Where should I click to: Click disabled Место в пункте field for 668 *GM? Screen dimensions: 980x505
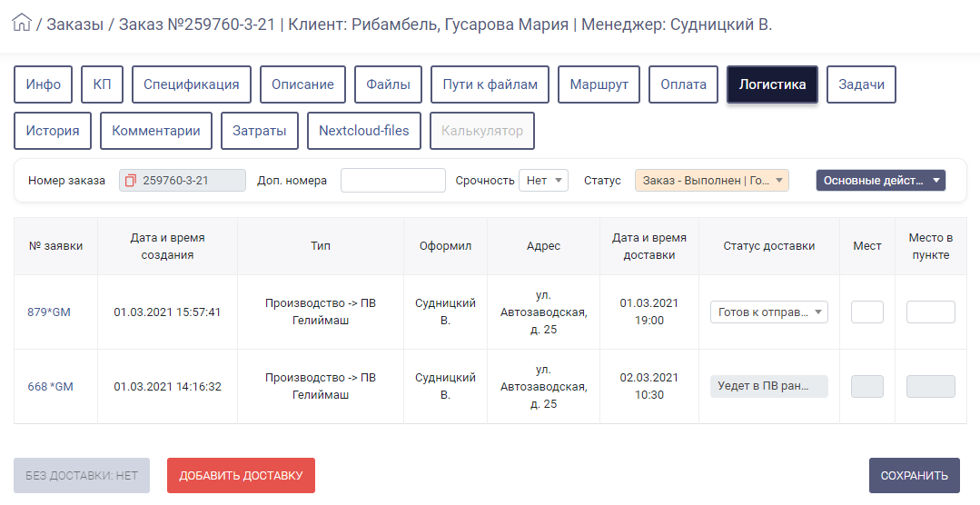click(x=931, y=386)
